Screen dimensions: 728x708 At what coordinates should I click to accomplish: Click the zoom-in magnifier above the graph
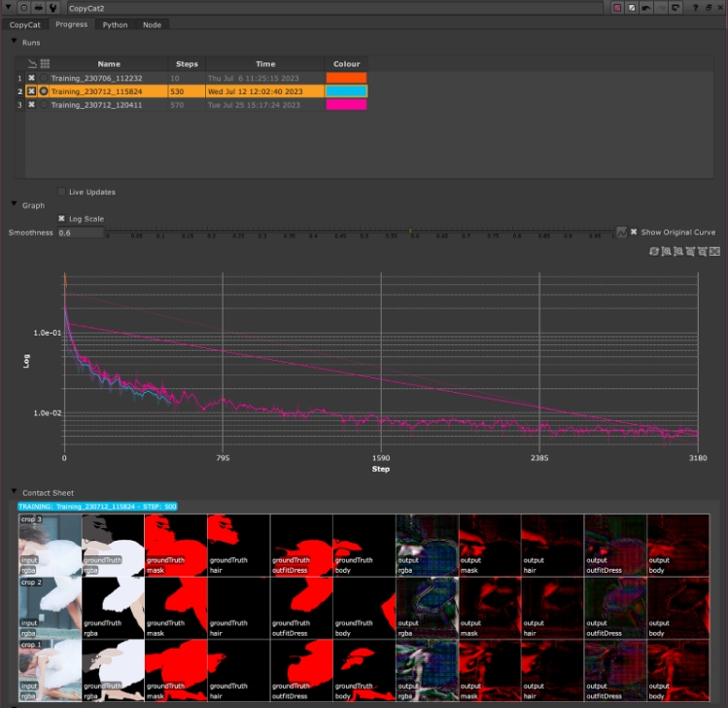[x=666, y=251]
